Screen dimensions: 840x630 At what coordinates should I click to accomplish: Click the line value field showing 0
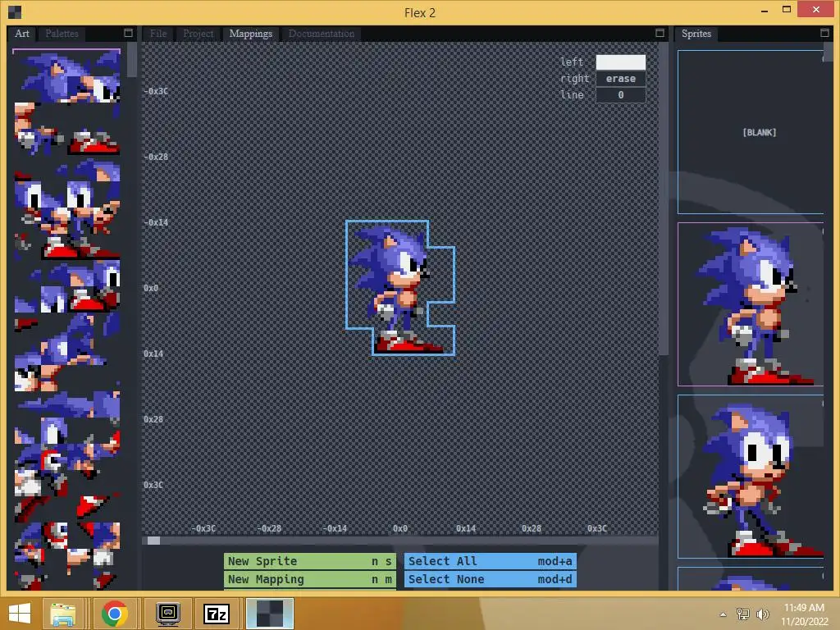(620, 95)
